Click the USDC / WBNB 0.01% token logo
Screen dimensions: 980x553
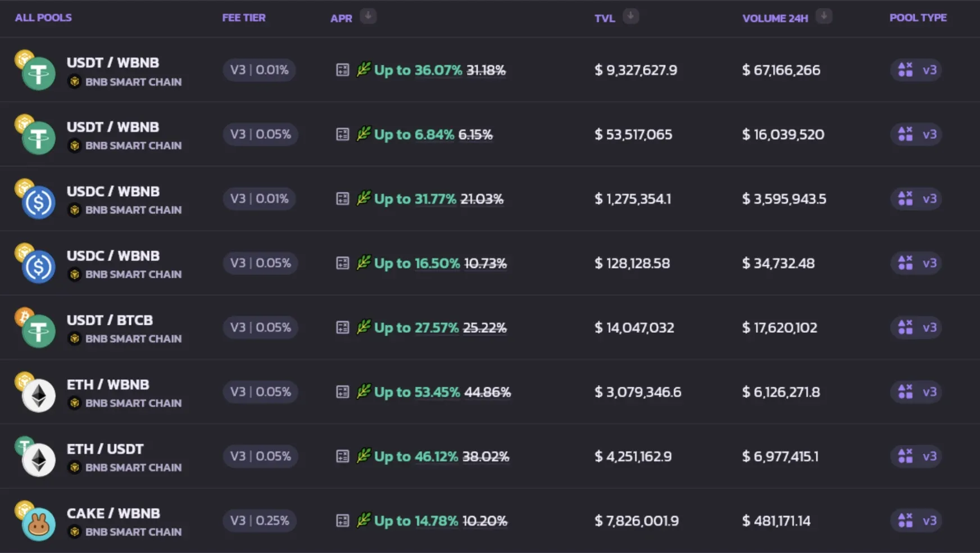coord(35,199)
